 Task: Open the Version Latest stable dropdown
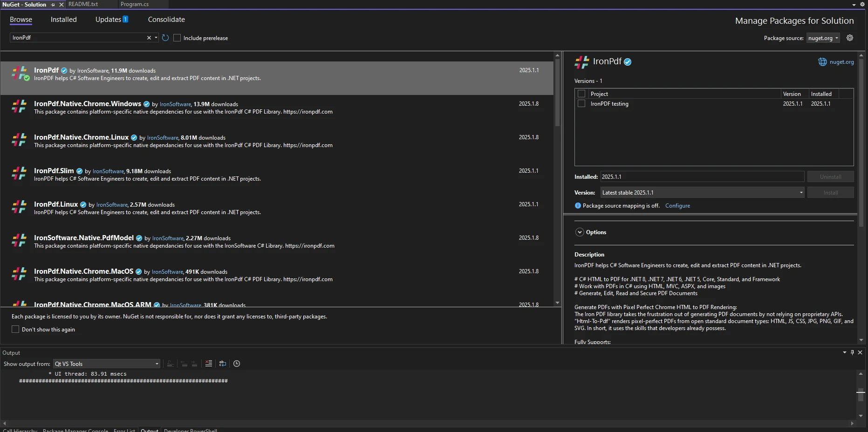coord(702,192)
